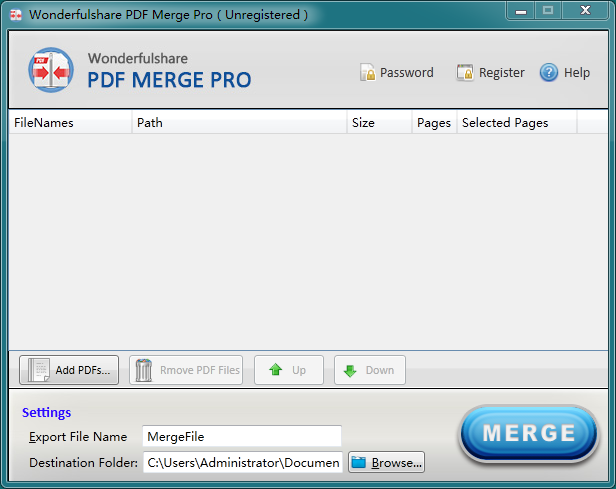Sort by the FileNames column header
Image resolution: width=616 pixels, height=489 pixels.
click(x=70, y=123)
